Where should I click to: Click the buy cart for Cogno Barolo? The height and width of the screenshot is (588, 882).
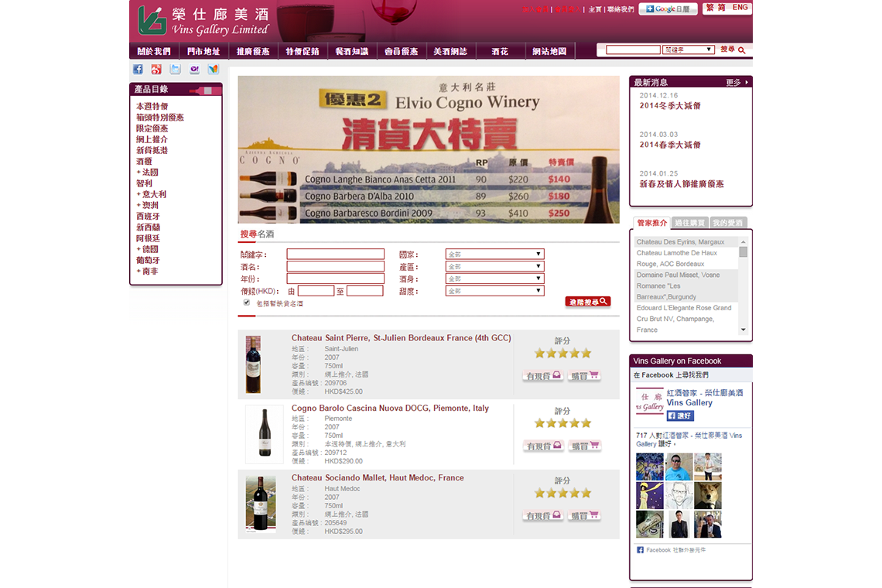pos(584,446)
